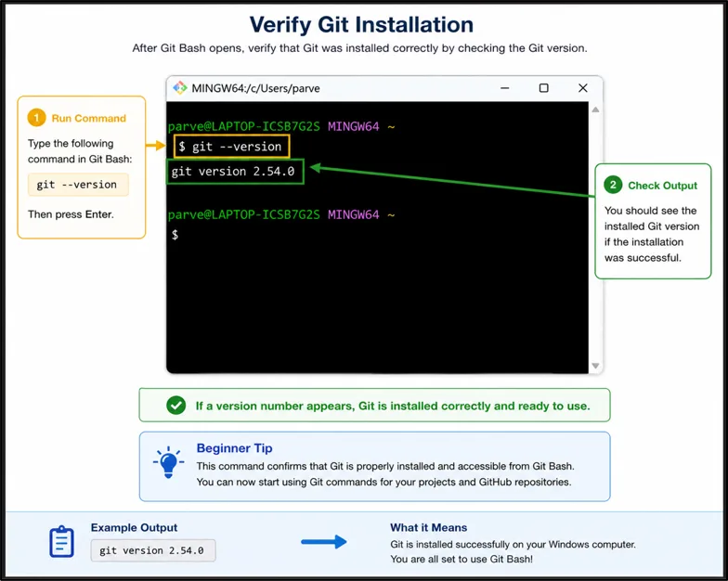728x581 pixels.
Task: Click the 'Run Command' heading
Action: click(89, 119)
